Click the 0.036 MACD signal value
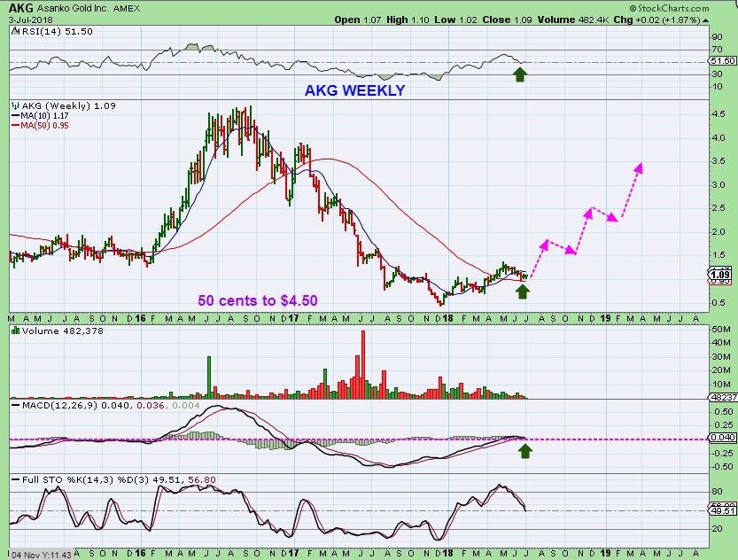This screenshot has width=738, height=560. pos(151,405)
